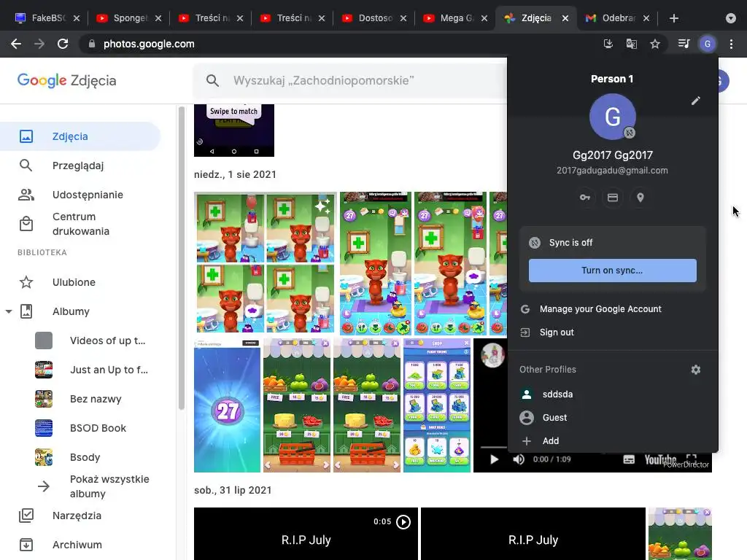Click the sidebar vertical scrollbar
Viewport: 747px width, 560px height.
click(181, 257)
